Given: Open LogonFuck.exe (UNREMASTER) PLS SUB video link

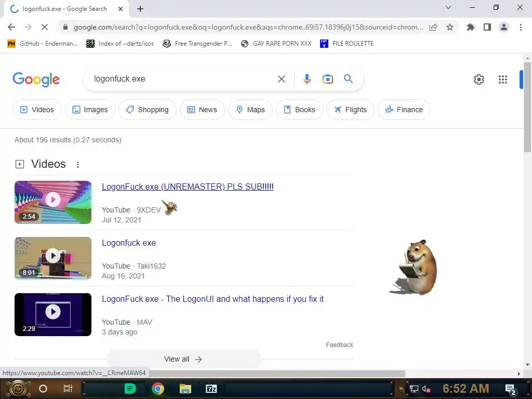Looking at the screenshot, I should (x=188, y=187).
